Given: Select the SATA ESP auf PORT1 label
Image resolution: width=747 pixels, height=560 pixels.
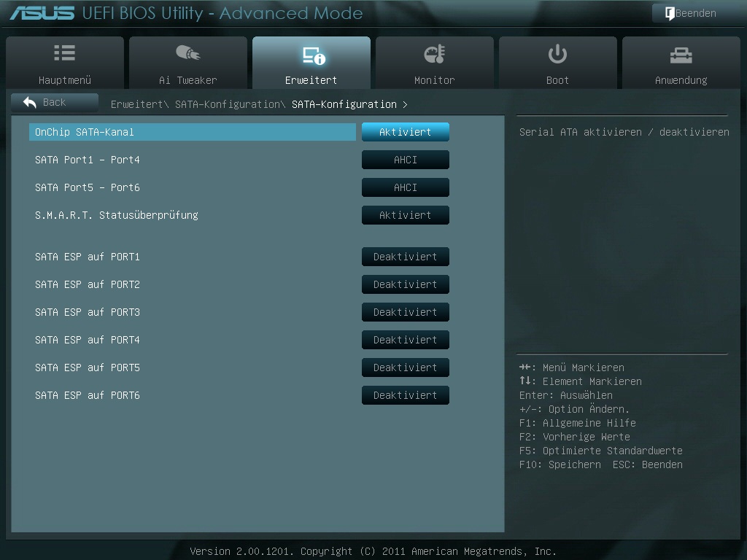Looking at the screenshot, I should click(x=88, y=257).
